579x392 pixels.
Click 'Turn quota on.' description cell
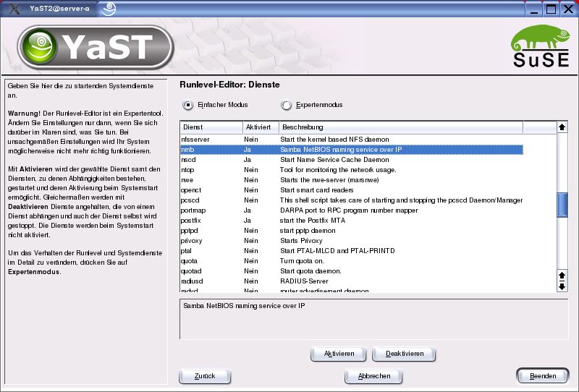(x=302, y=261)
